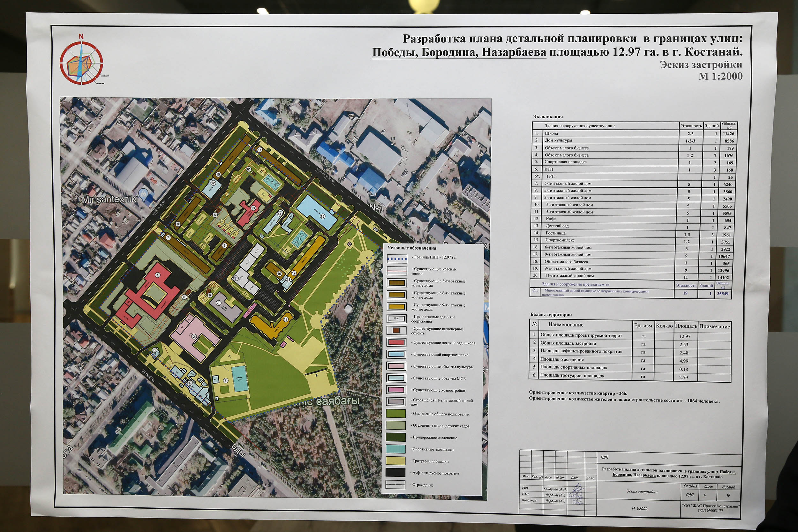Select building marker 15 on the sports complex
Viewport: 798px width, 532px height.
click(x=322, y=216)
